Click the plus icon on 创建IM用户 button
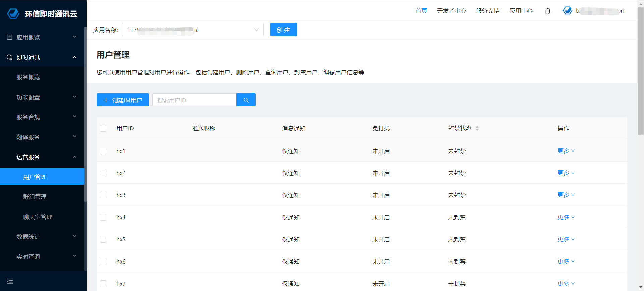The image size is (644, 291). (106, 100)
